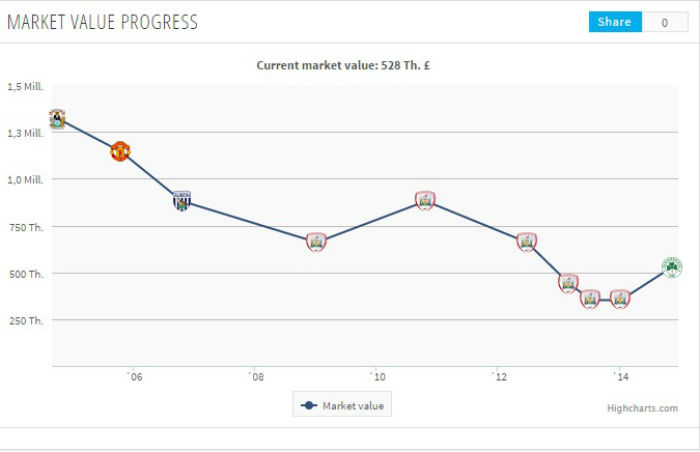
Task: Click the first Barnsley crest after '13
Action: [568, 283]
